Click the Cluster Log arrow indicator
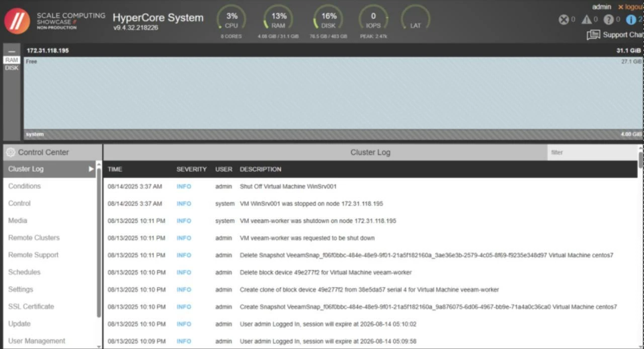The height and width of the screenshot is (349, 644). (x=91, y=169)
